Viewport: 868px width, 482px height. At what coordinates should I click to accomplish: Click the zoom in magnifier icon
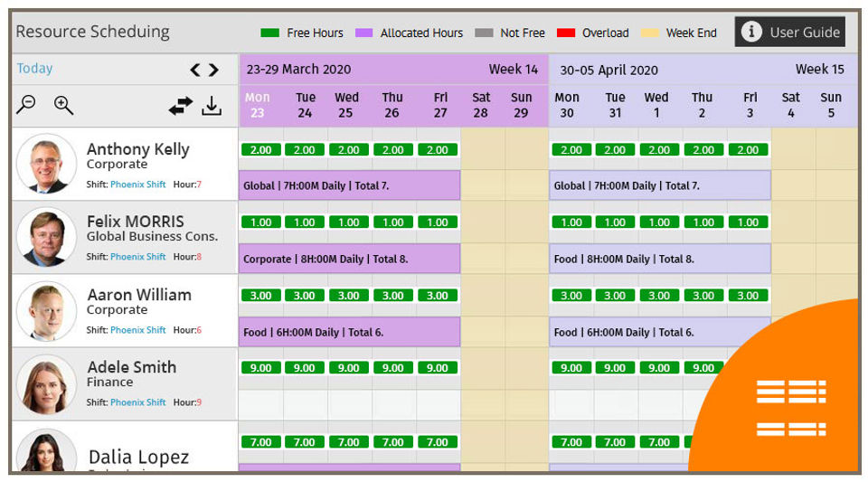click(x=63, y=105)
